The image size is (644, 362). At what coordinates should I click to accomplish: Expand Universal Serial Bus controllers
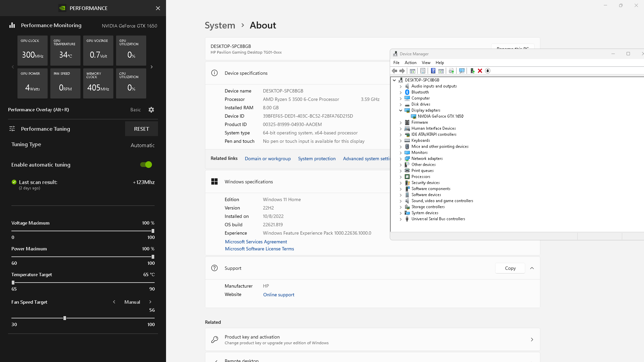coord(400,219)
